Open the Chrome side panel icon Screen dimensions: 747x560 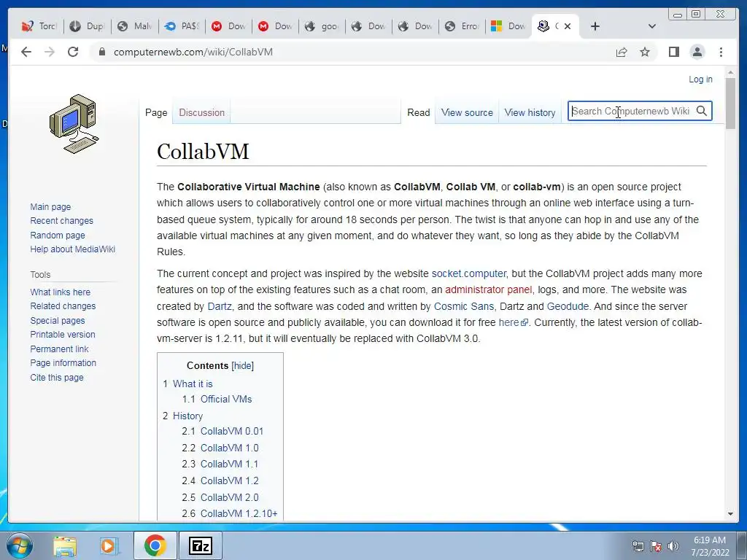tap(673, 52)
